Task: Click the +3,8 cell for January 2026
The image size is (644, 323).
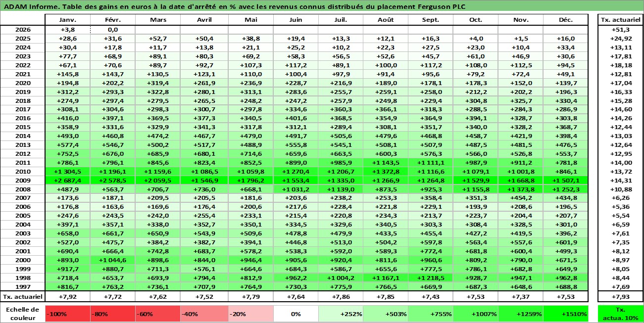Action: tap(67, 29)
